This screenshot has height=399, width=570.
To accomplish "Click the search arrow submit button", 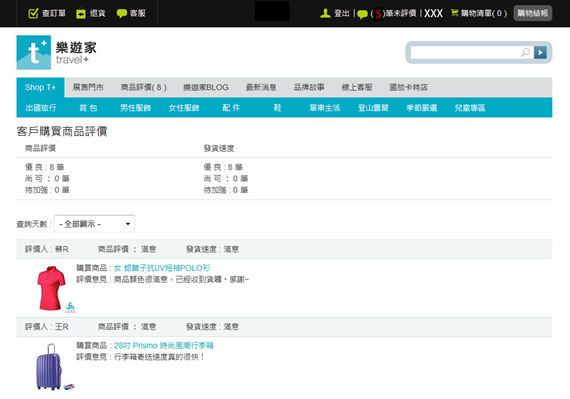I will click(540, 52).
